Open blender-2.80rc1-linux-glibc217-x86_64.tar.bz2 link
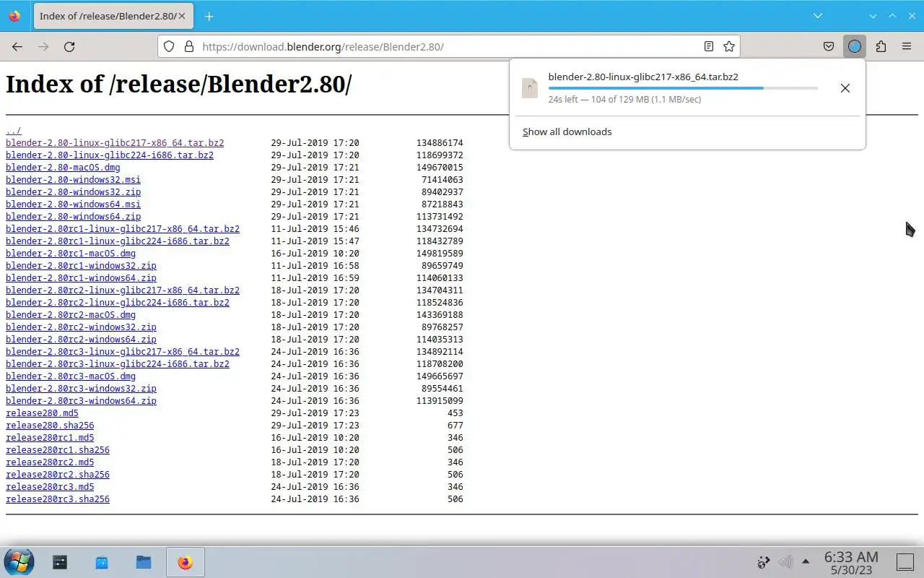This screenshot has height=578, width=924. pos(123,229)
